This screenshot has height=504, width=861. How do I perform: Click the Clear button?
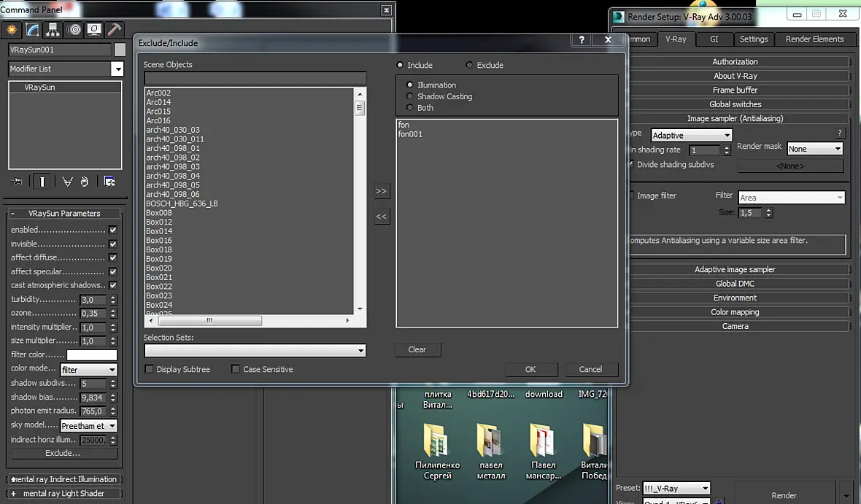pyautogui.click(x=417, y=349)
